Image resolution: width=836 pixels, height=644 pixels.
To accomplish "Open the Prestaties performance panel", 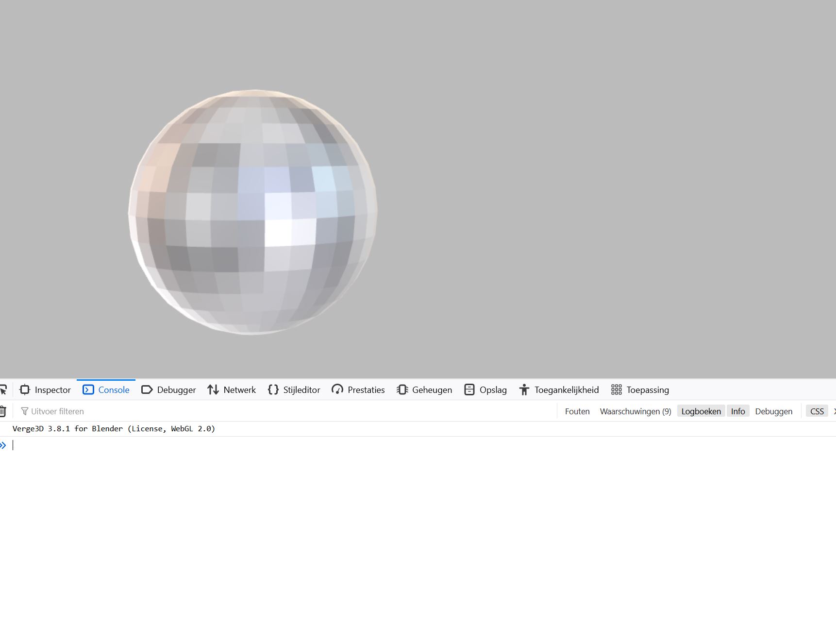I will coord(358,390).
